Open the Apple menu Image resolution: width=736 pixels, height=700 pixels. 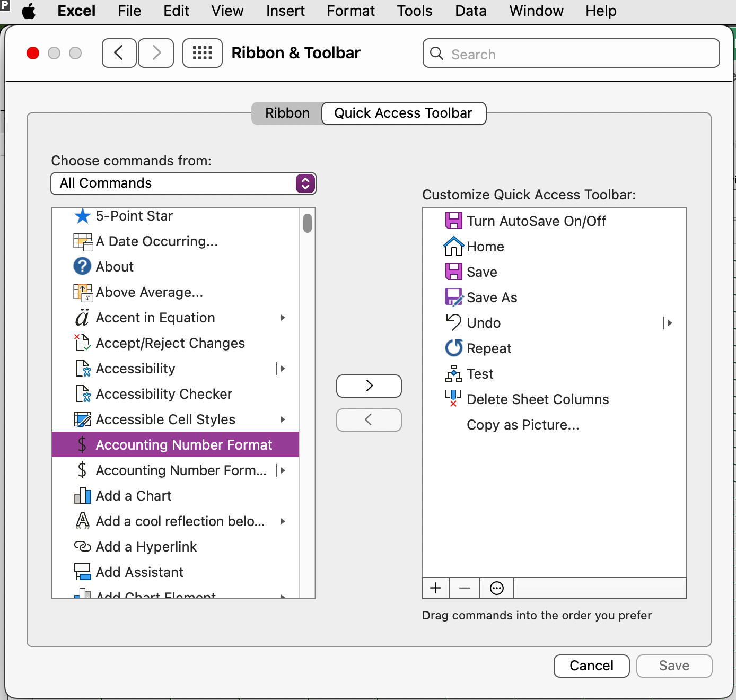click(29, 11)
